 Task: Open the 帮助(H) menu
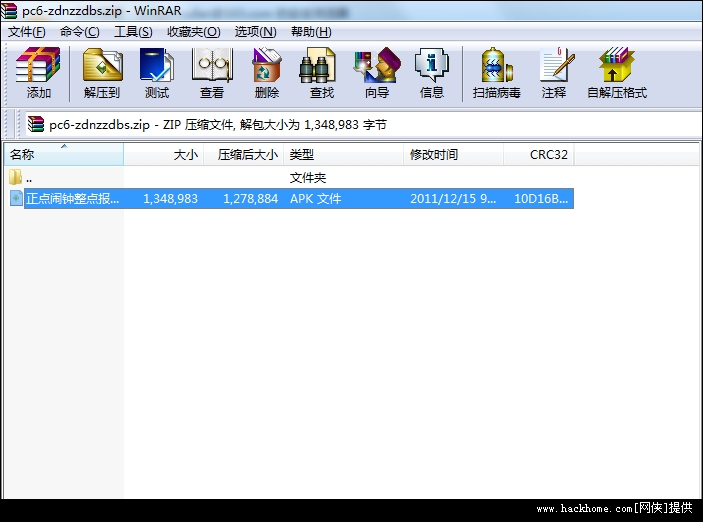311,32
